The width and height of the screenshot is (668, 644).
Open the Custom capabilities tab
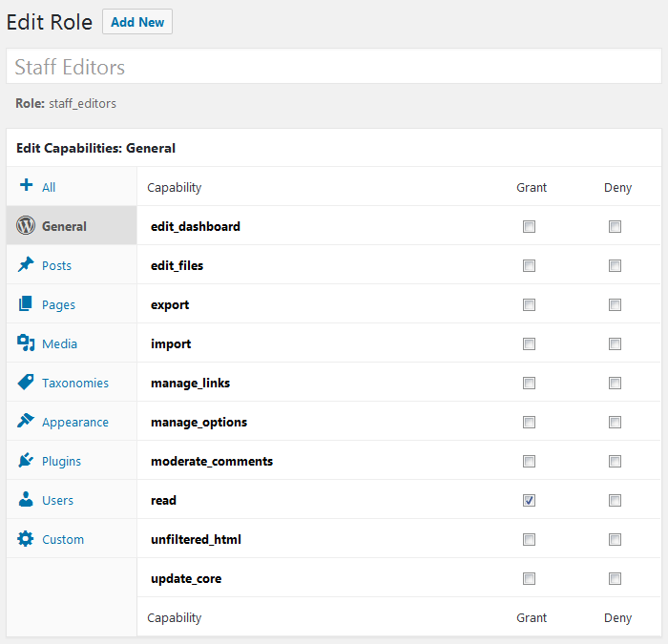(72, 539)
